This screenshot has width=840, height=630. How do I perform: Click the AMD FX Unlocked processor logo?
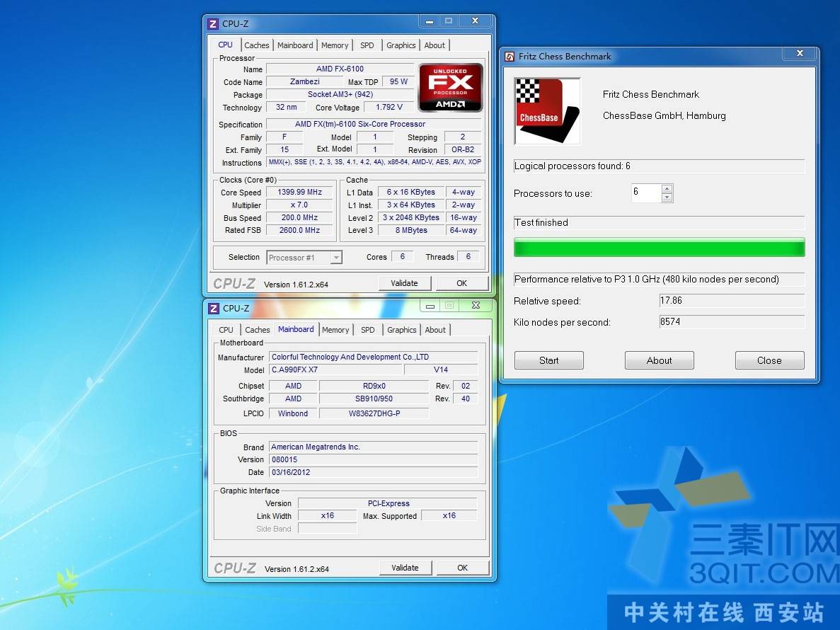click(x=451, y=87)
